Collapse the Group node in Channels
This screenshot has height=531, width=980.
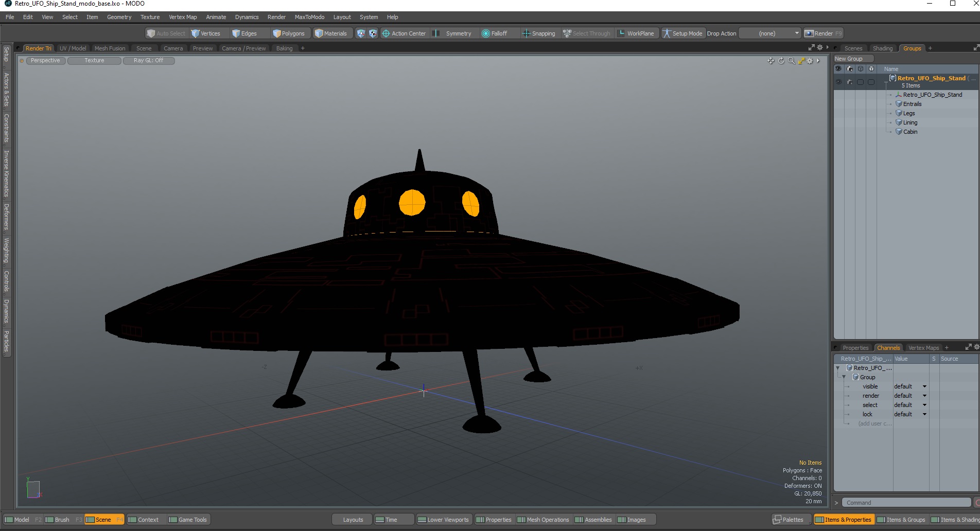(x=844, y=377)
